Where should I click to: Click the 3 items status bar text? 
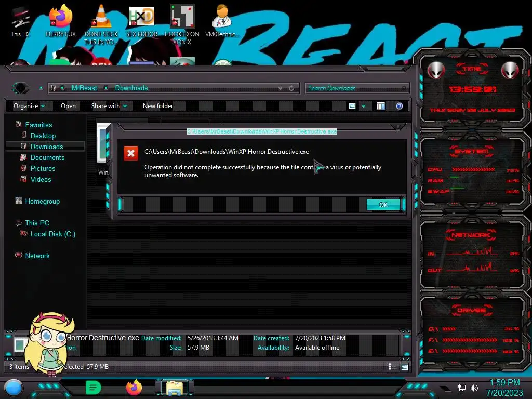(19, 367)
